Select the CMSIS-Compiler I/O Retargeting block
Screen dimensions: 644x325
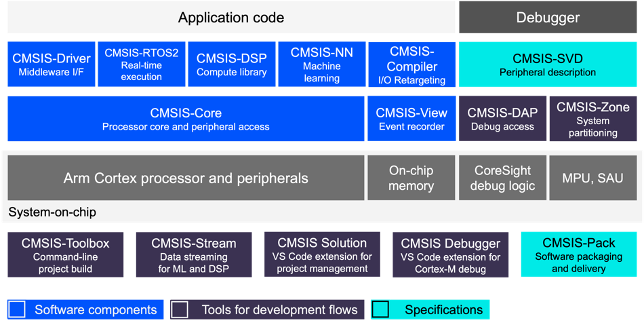tap(412, 64)
